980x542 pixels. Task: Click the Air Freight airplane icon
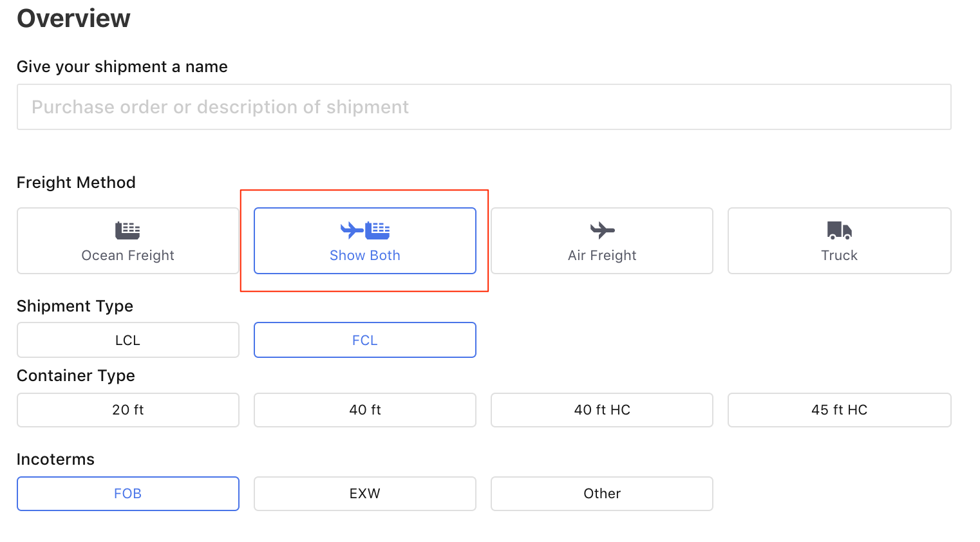(x=602, y=230)
